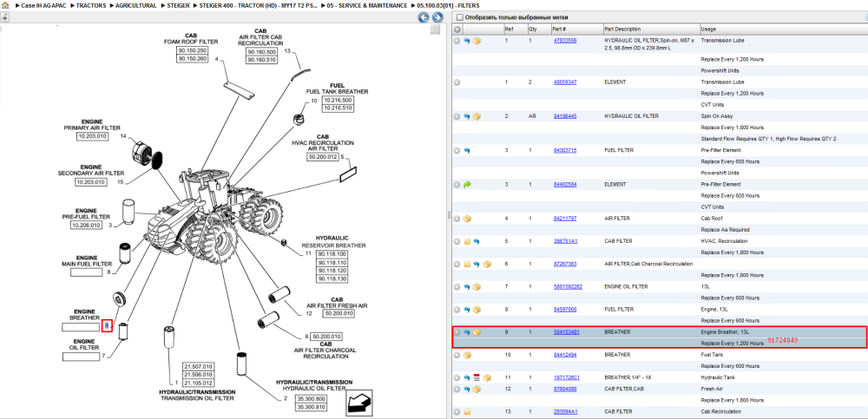Open diagram reference box 90.118.100
Viewport: 868px width, 419px height.
(x=332, y=254)
